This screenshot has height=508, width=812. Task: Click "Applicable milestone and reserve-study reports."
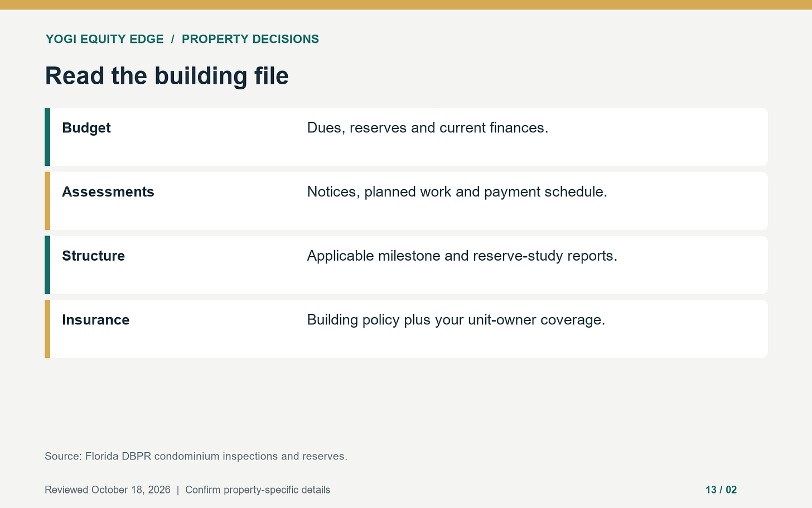[462, 256]
